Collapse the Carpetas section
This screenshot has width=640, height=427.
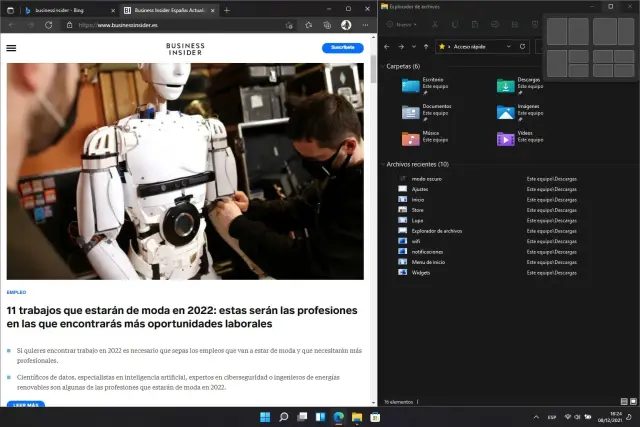coord(381,67)
